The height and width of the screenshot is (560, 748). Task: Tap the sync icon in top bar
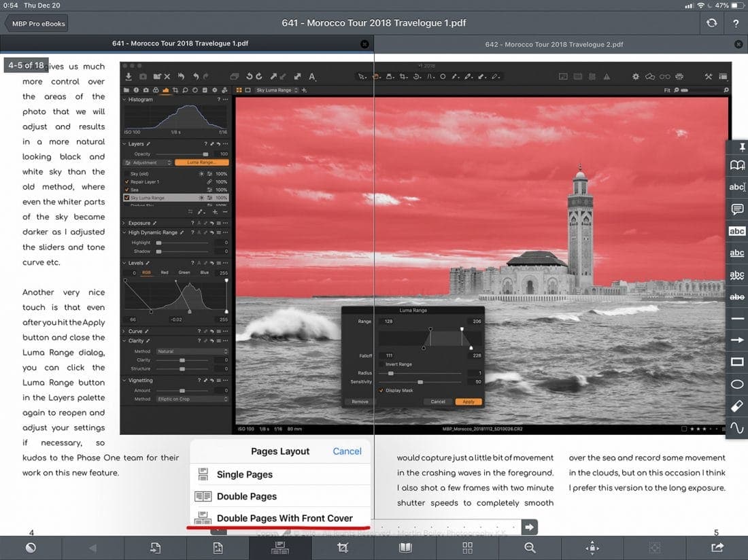[x=711, y=23]
